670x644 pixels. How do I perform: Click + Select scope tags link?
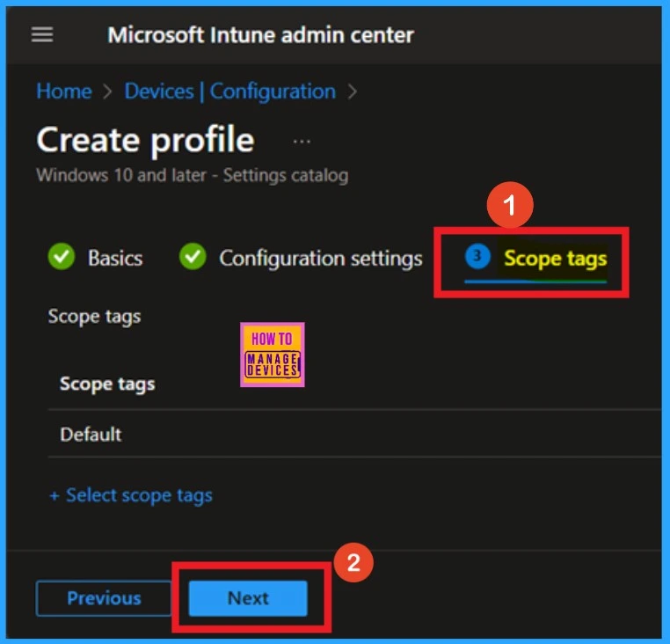coord(131,495)
